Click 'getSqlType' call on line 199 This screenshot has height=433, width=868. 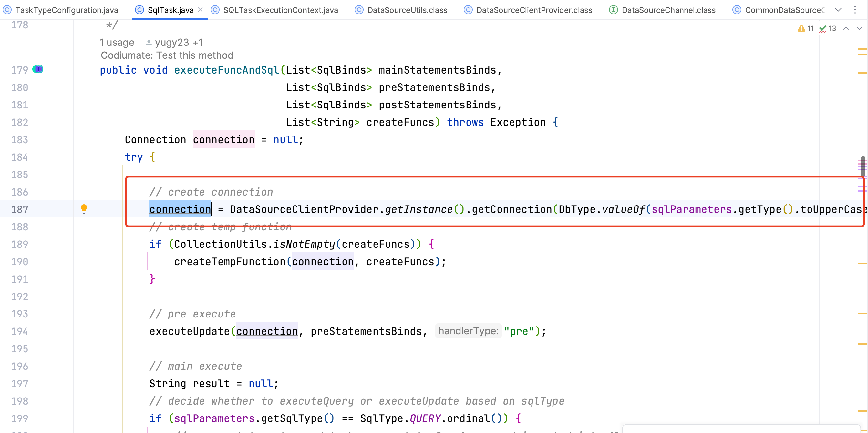[x=292, y=418]
